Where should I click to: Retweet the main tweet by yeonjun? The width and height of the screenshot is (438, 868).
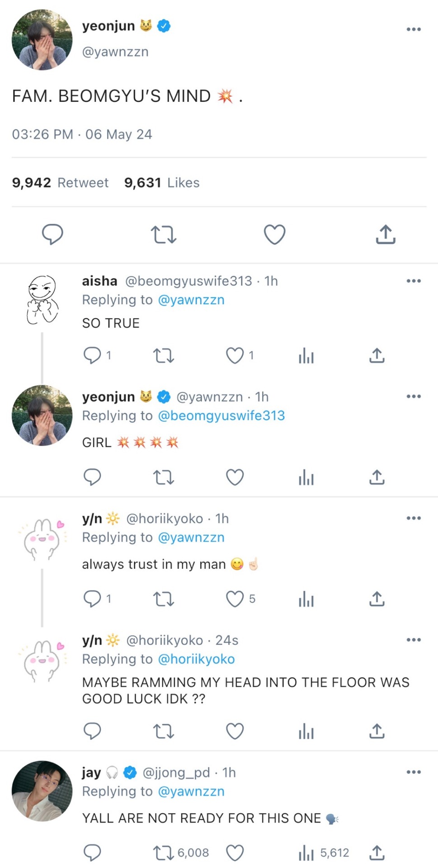coord(163,235)
